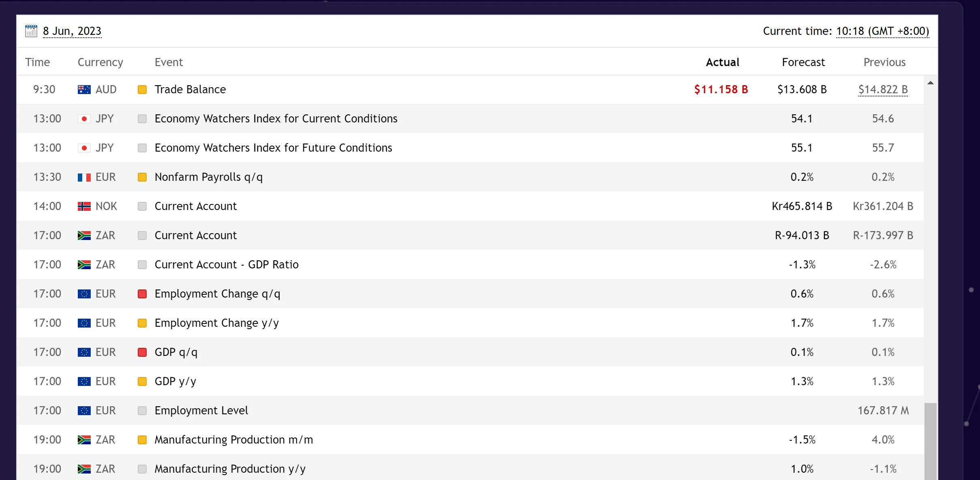The width and height of the screenshot is (980, 480).
Task: Select the Actual column header
Action: [722, 62]
